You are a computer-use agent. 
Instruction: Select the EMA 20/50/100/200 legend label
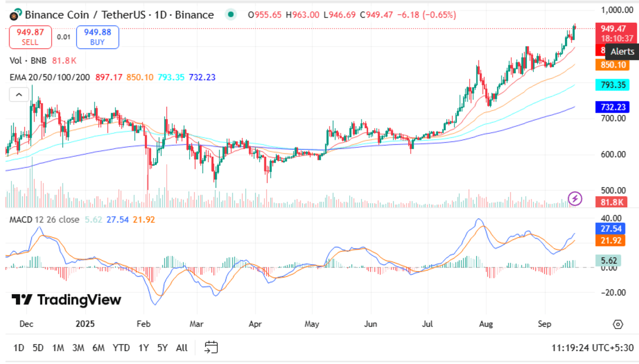pyautogui.click(x=50, y=77)
